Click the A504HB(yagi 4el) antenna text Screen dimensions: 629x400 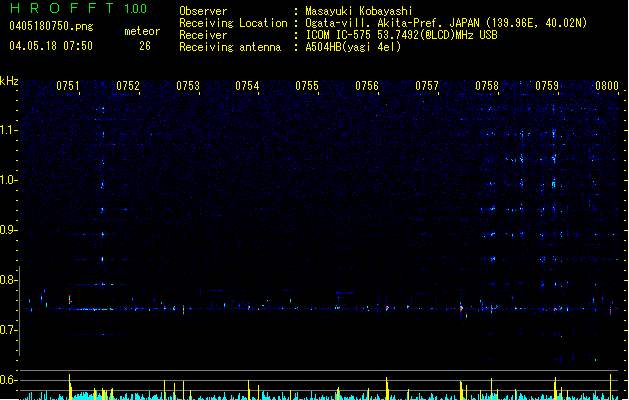click(353, 47)
